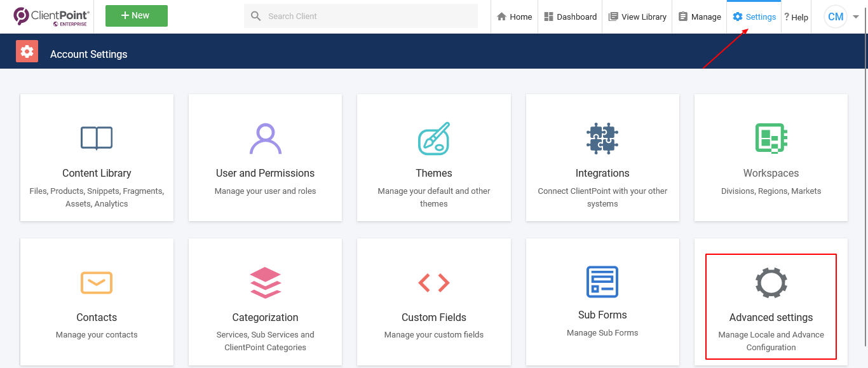
Task: Click the ClientPoint Enterprise logo
Action: click(51, 17)
